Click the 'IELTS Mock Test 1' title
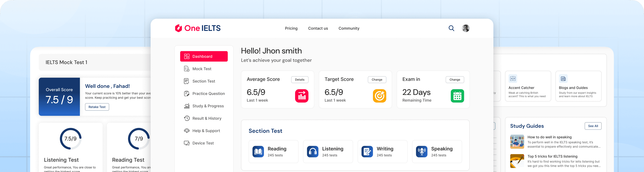Viewport: 644px width, 172px height. click(x=66, y=62)
